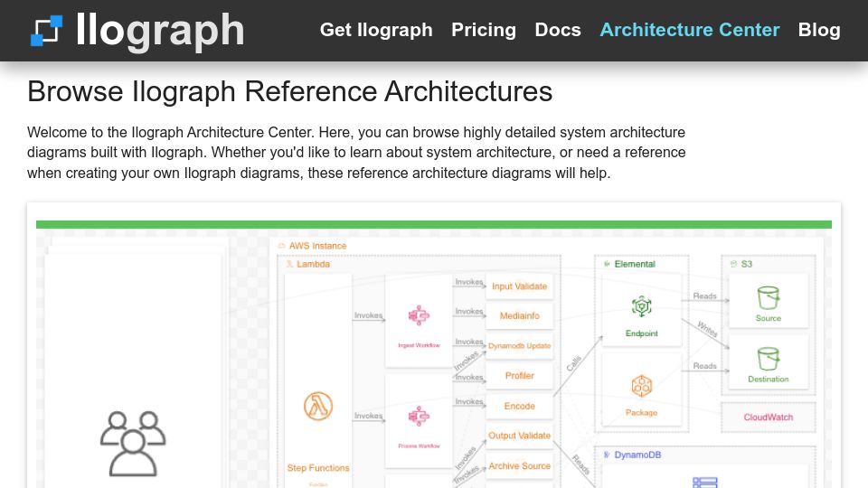The height and width of the screenshot is (488, 868).
Task: Select the Step Functions lambda icon
Action: [318, 406]
